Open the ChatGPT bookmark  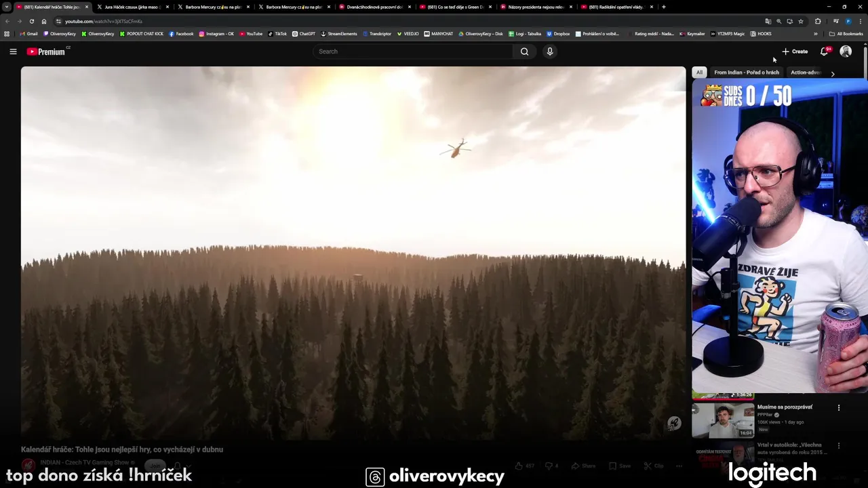pyautogui.click(x=304, y=34)
